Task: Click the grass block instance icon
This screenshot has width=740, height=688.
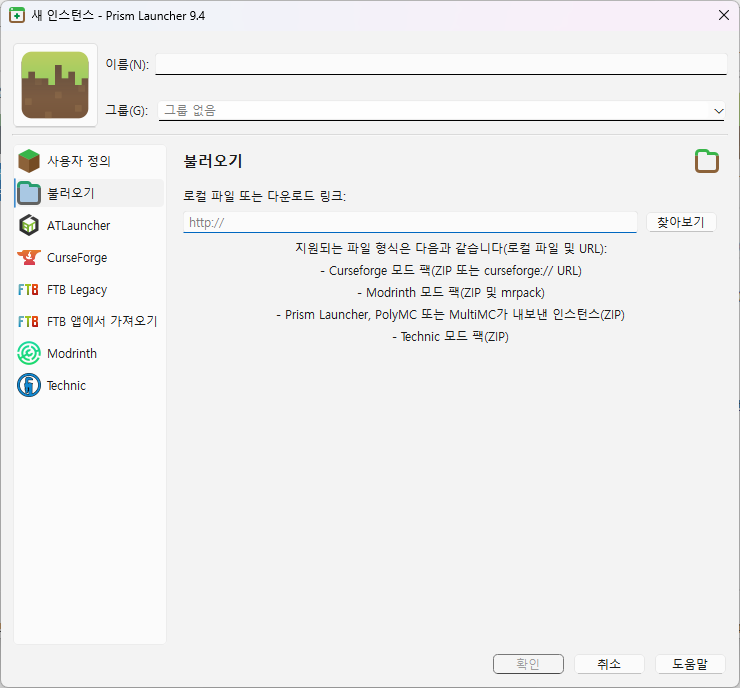Action: pos(55,85)
